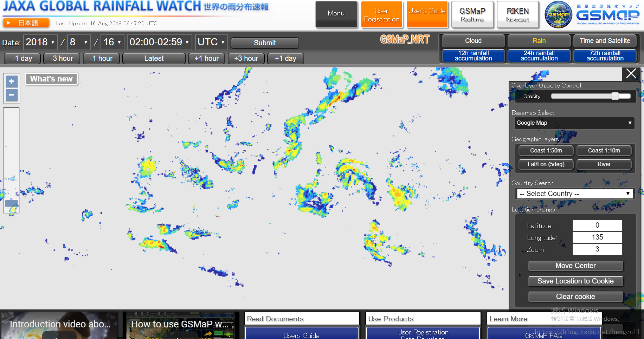644x339 pixels.
Task: Open the Select Country dropdown
Action: [574, 194]
